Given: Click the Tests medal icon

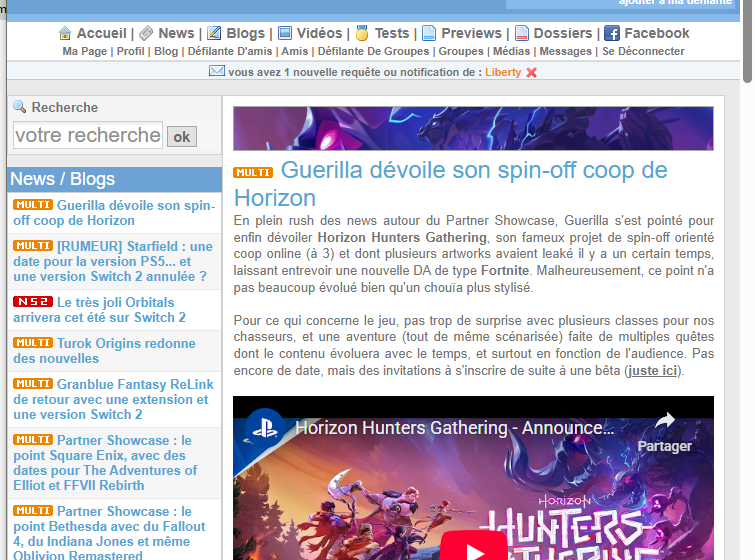Looking at the screenshot, I should (x=362, y=33).
